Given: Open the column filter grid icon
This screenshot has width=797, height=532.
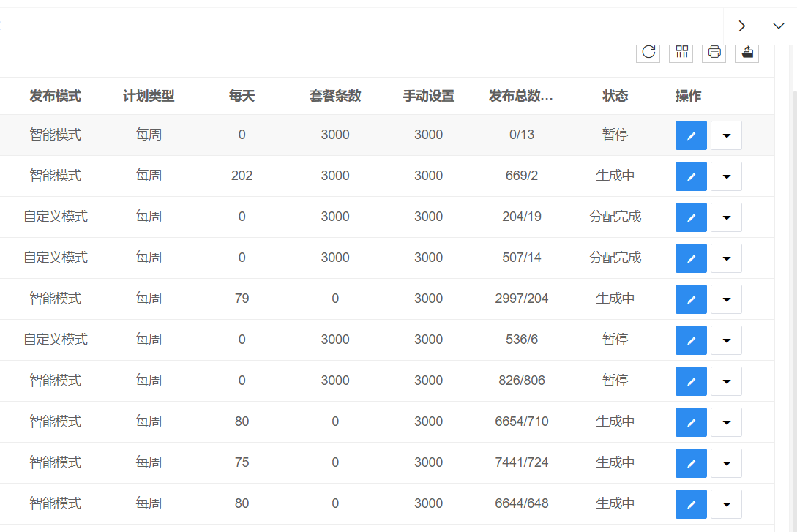Looking at the screenshot, I should pos(681,52).
